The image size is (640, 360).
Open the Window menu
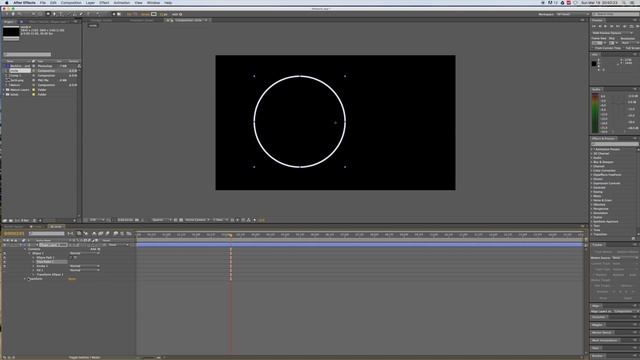click(x=153, y=2)
